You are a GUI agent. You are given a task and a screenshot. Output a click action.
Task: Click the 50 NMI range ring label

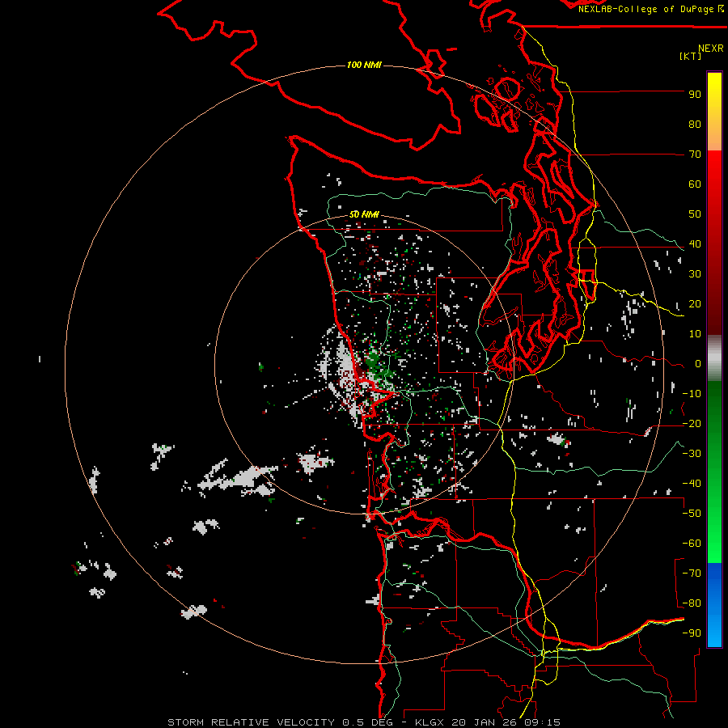click(364, 214)
